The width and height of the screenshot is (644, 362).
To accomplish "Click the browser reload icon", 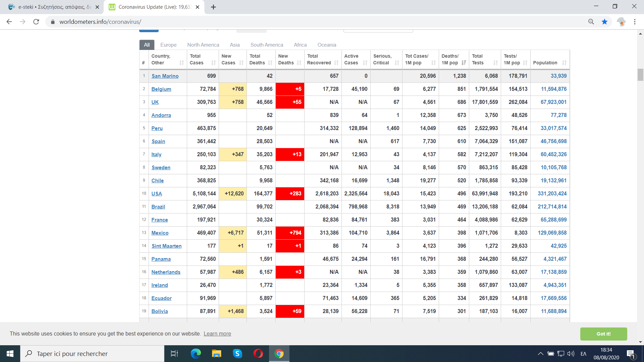I will [x=36, y=22].
